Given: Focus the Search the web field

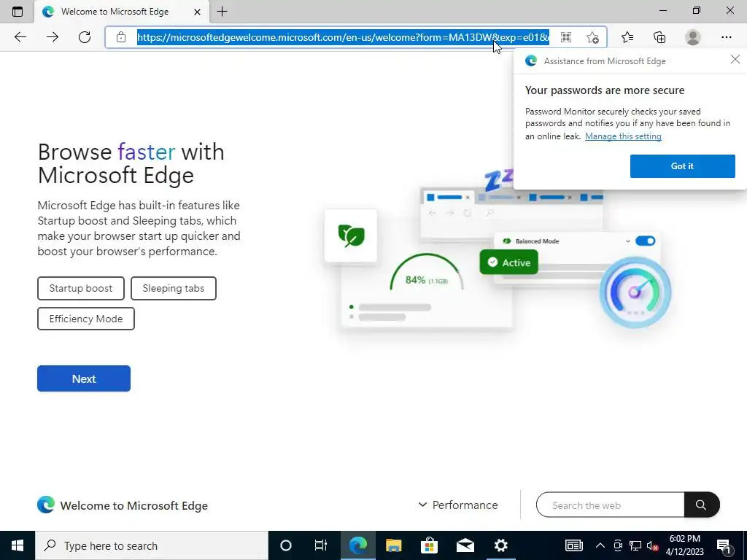Looking at the screenshot, I should pyautogui.click(x=611, y=505).
